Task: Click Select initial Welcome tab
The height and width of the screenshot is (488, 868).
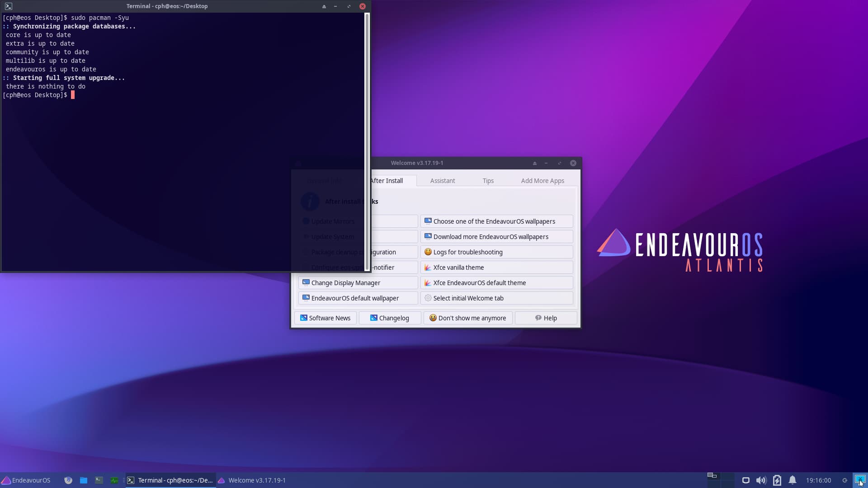Action: (x=497, y=298)
